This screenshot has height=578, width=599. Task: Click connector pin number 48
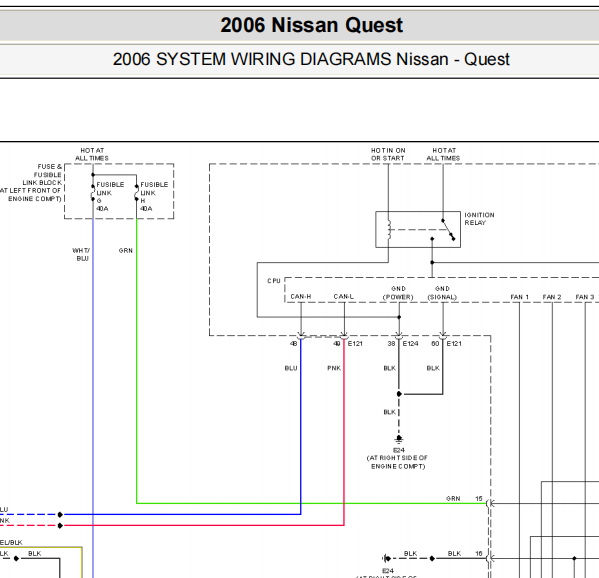click(293, 343)
